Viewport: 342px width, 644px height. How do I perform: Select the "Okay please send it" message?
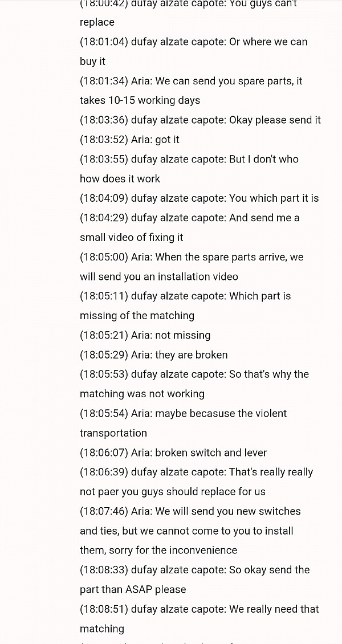tap(200, 120)
